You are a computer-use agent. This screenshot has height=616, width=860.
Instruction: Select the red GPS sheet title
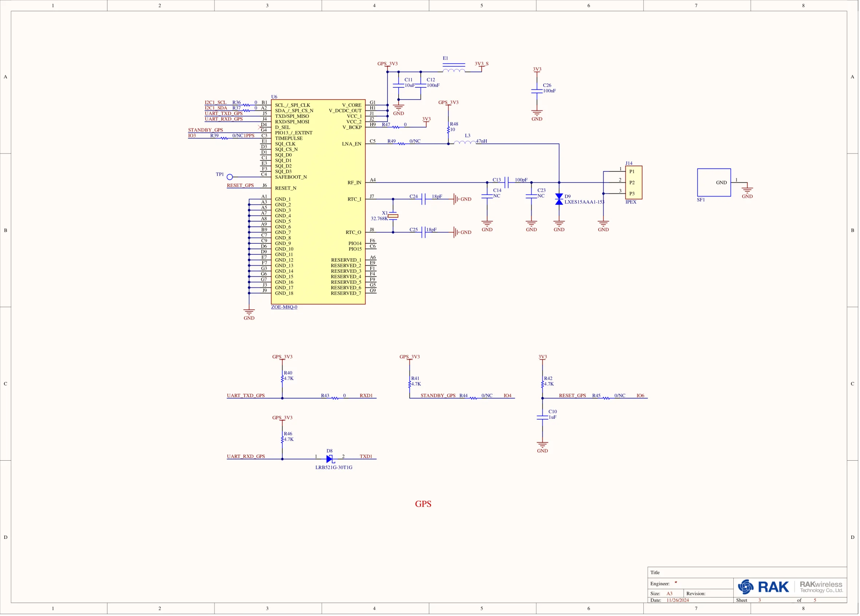point(423,504)
